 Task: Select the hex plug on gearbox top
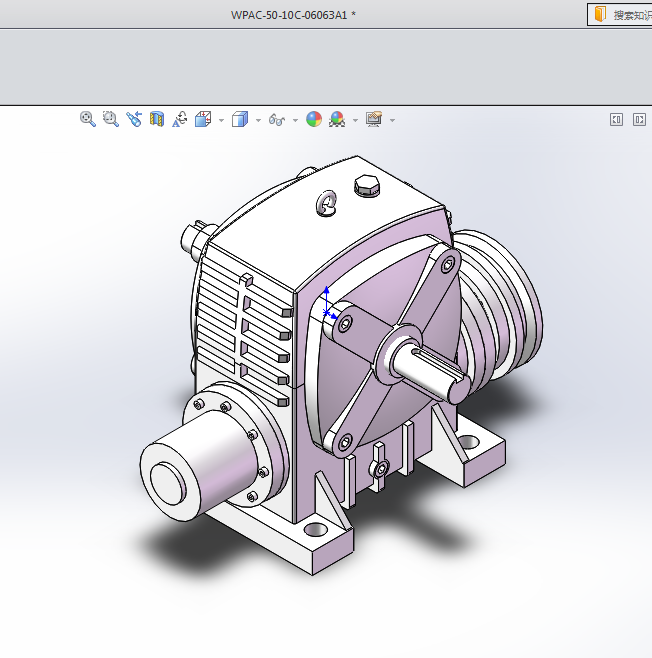click(367, 186)
